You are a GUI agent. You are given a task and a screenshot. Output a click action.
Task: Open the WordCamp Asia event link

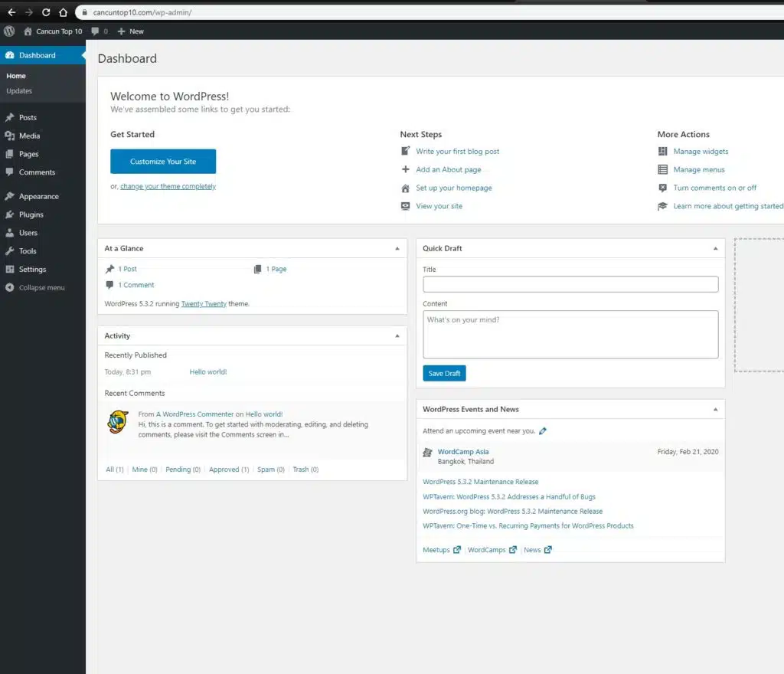tap(463, 451)
